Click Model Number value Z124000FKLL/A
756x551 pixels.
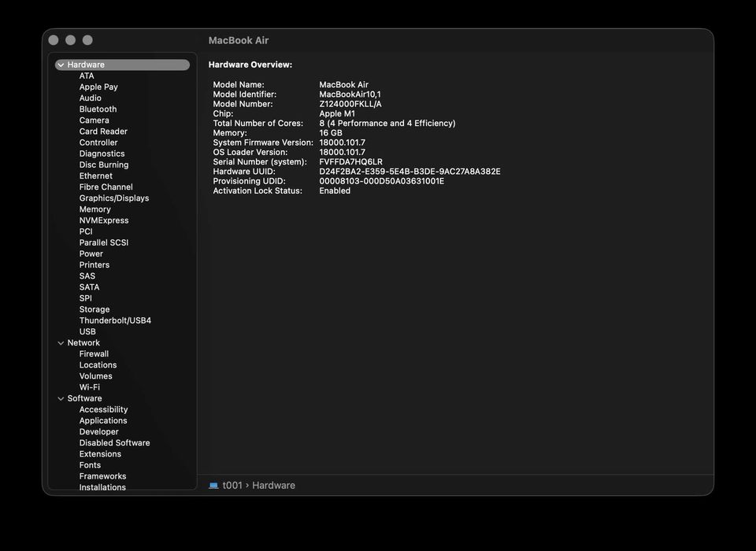point(350,104)
